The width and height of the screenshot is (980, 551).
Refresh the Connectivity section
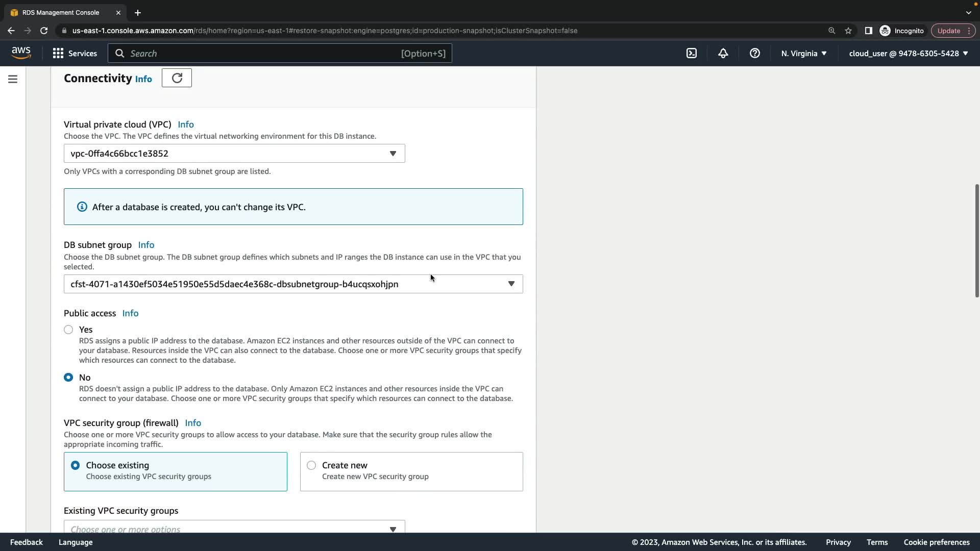(x=177, y=78)
